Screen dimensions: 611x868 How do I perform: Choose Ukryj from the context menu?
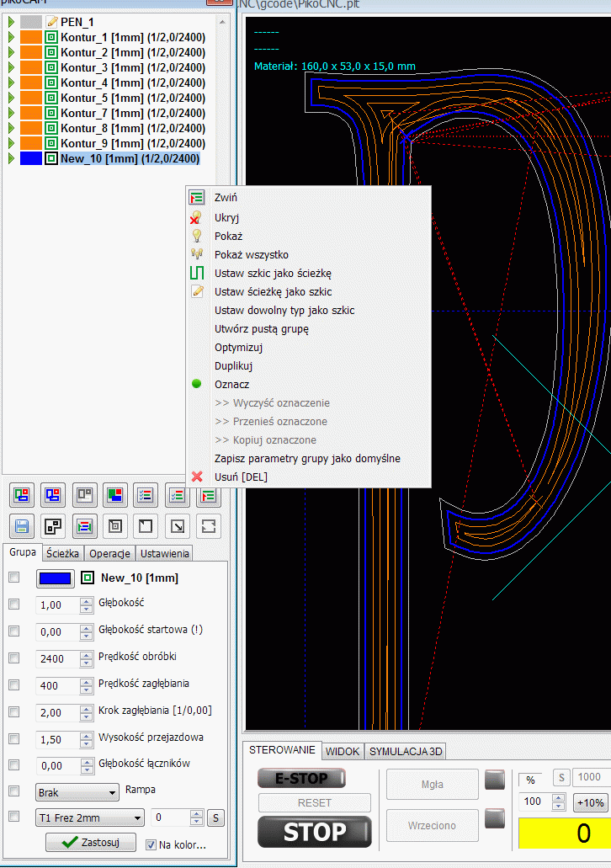pos(308,217)
